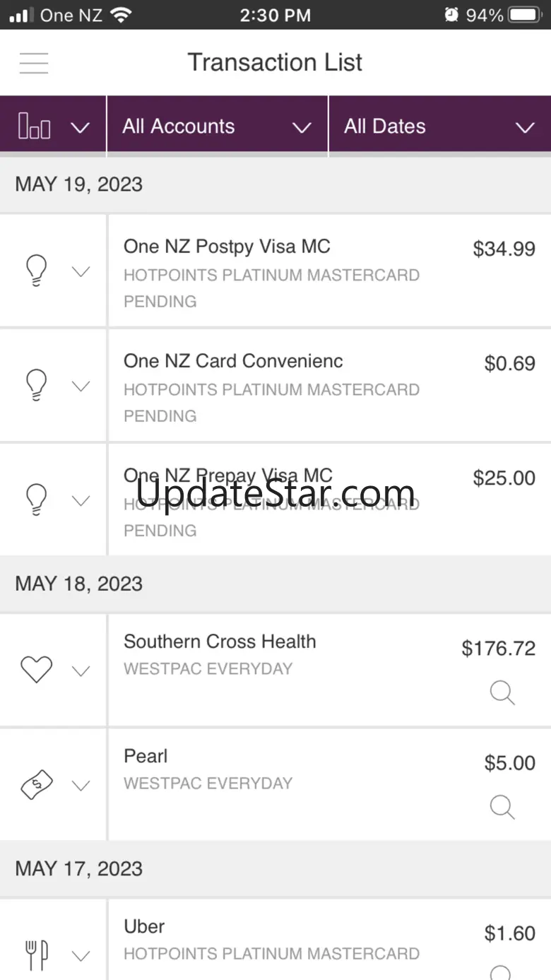
Task: Expand category chevron for Southern Cross Health
Action: 81,671
